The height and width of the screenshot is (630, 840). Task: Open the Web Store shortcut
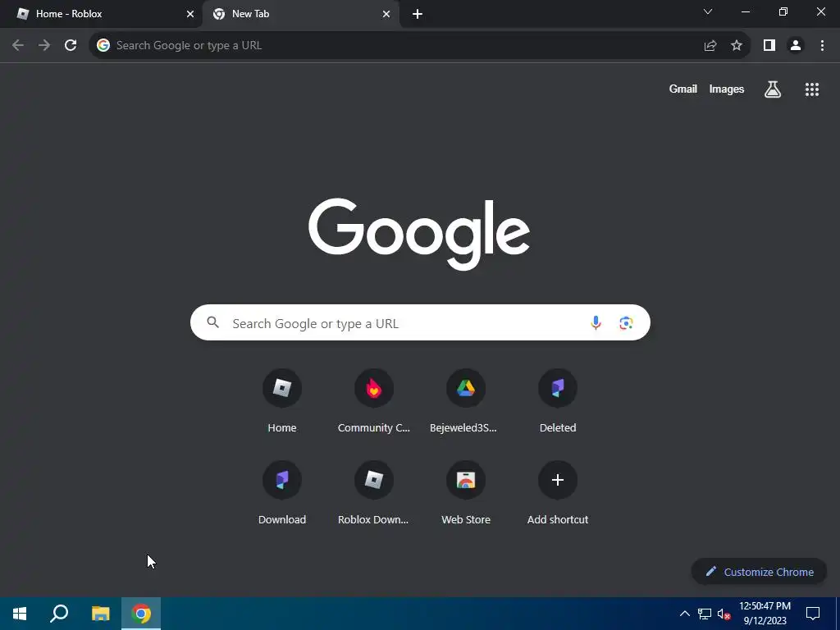click(466, 493)
